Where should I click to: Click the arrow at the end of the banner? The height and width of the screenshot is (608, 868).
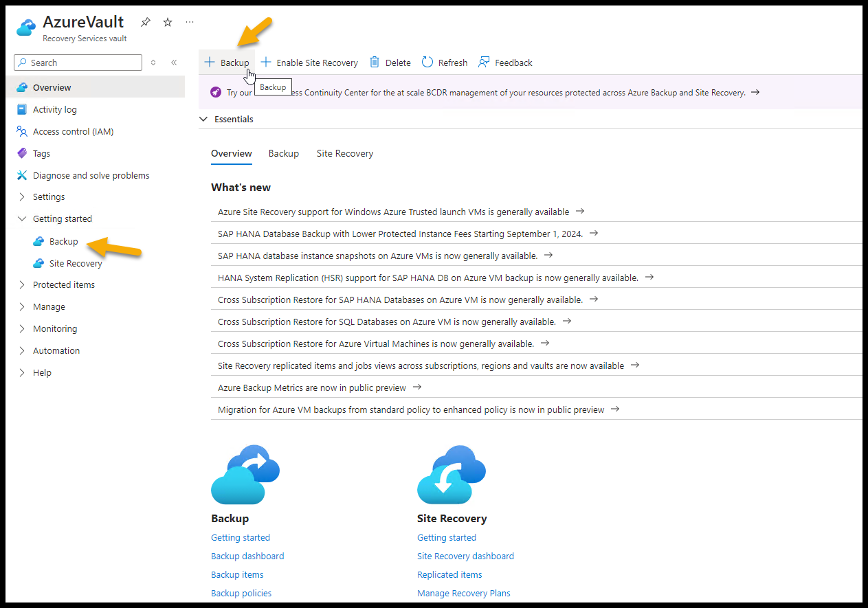coord(755,92)
